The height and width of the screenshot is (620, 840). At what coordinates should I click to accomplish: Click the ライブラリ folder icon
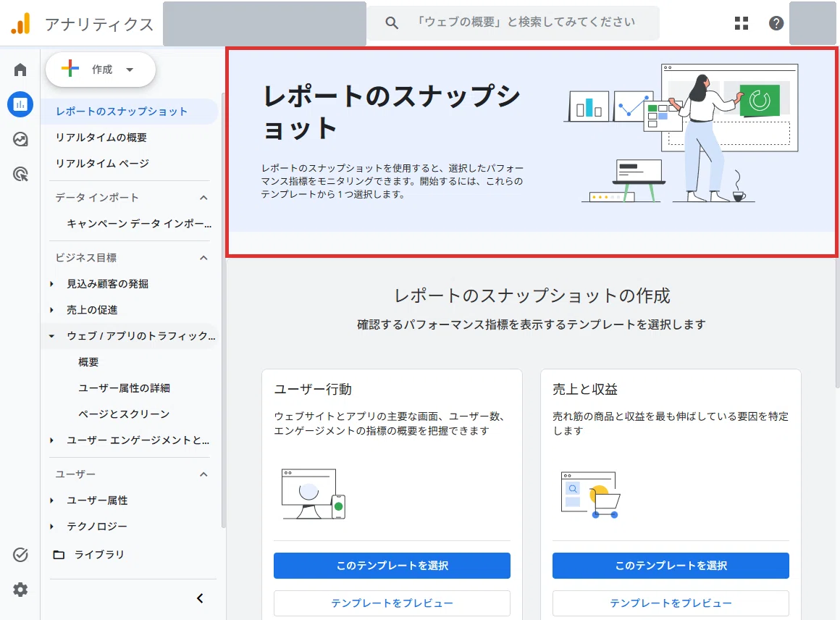pyautogui.click(x=59, y=555)
